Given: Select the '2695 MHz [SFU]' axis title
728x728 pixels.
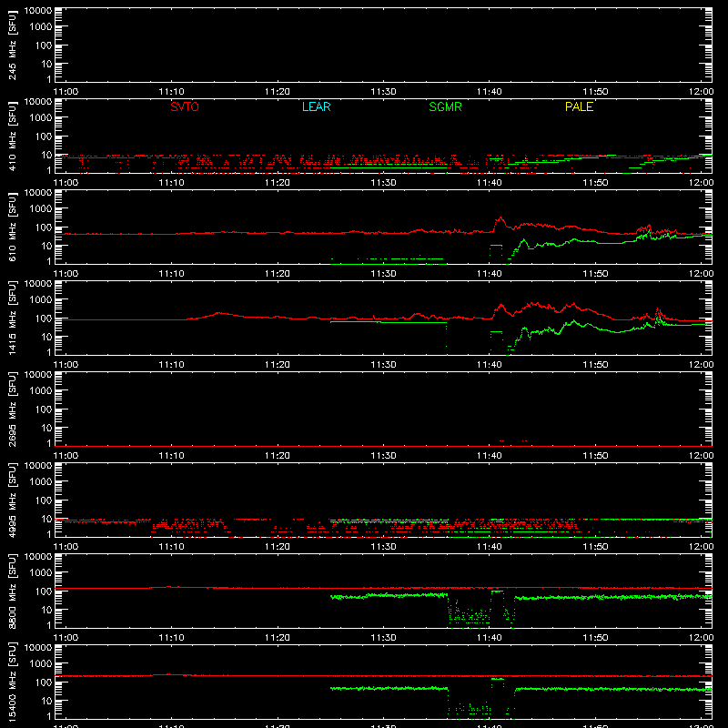Looking at the screenshot, I should [x=12, y=409].
